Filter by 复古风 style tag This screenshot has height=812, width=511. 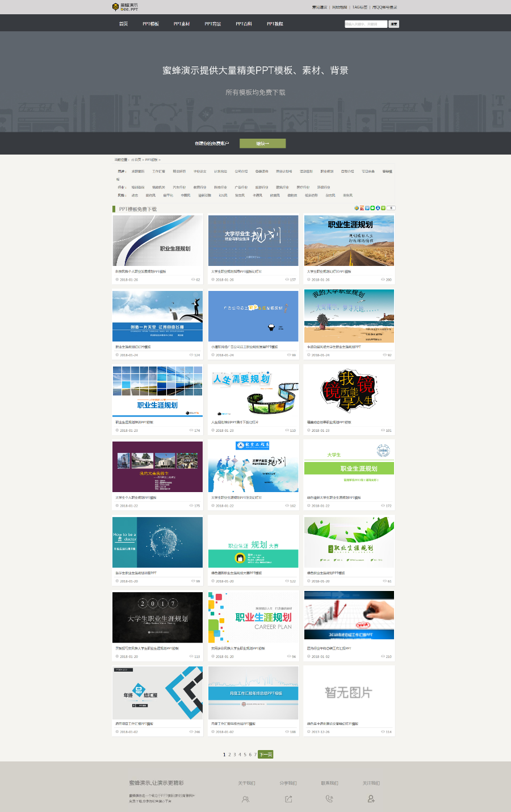(x=240, y=195)
